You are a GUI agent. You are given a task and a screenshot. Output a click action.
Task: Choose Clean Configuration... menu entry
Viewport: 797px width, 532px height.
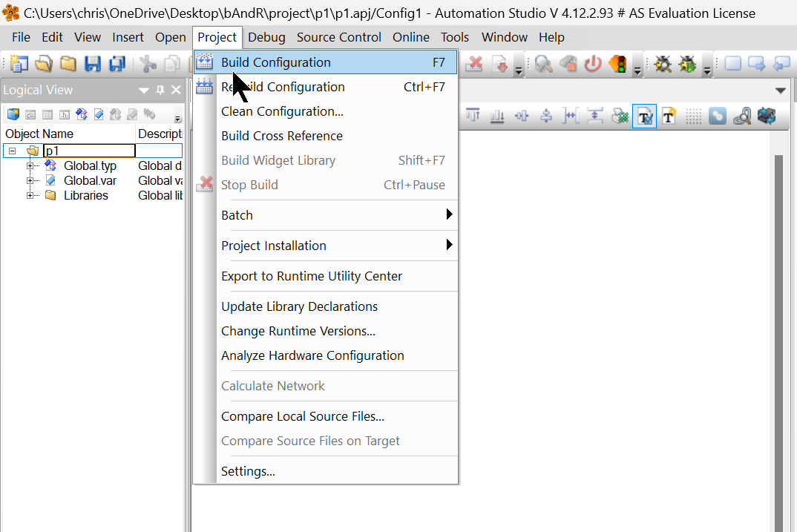325,111
